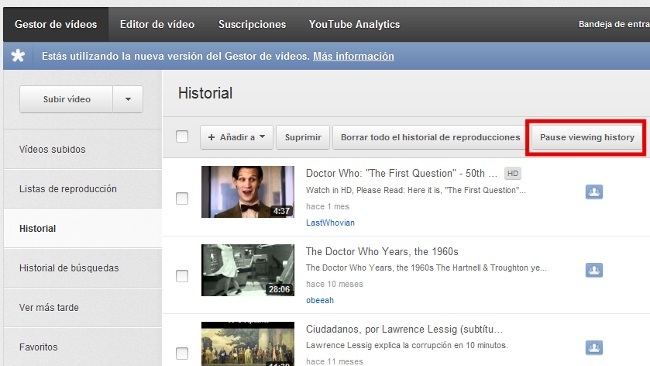
Task: Click the 'hace 11 meses' text
Action: pyautogui.click(x=335, y=361)
